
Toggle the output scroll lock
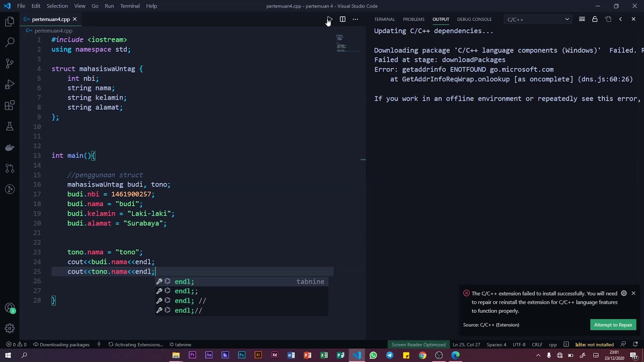595,19
